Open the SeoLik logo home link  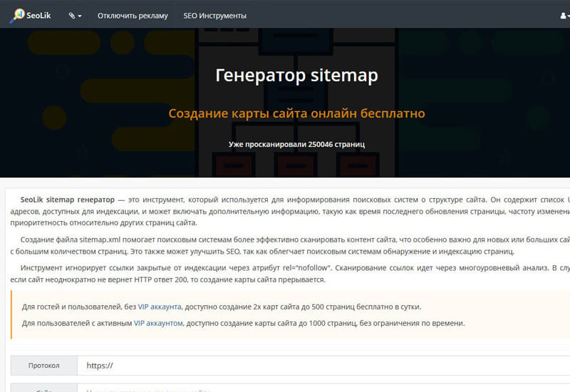click(31, 15)
